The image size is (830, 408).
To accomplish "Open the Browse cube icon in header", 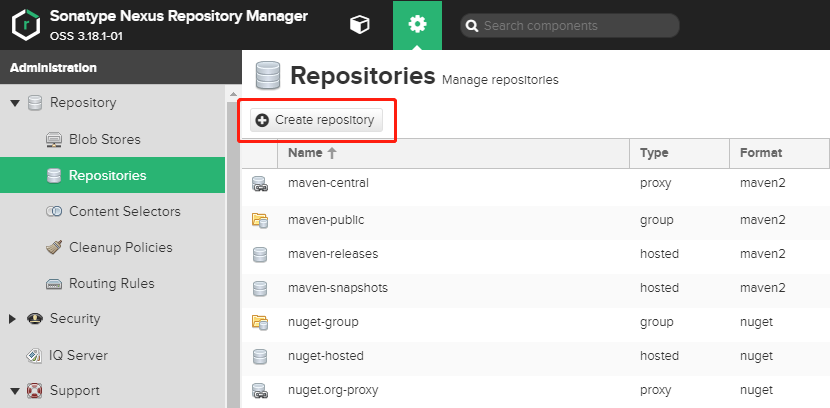I will (x=360, y=25).
